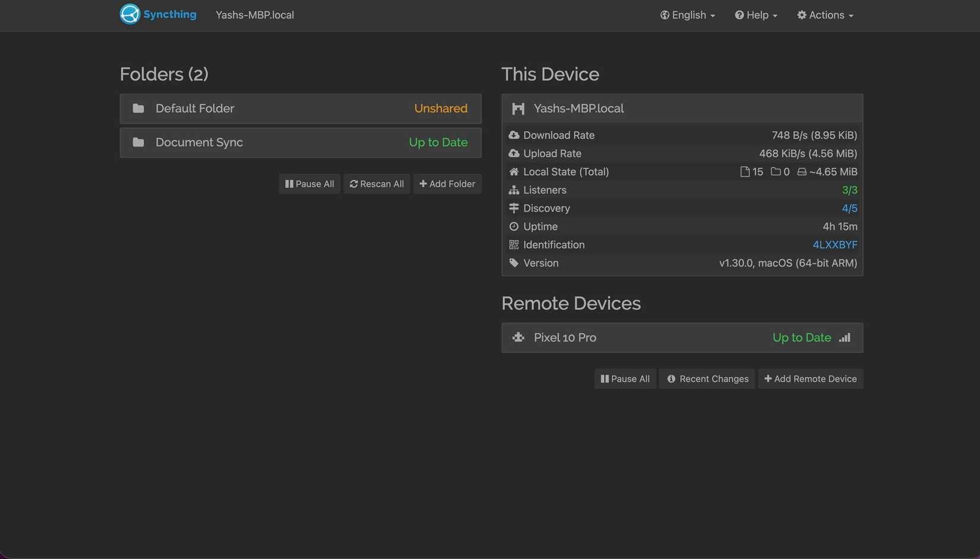Click the signpost icon next to Discovery
980x559 pixels.
(x=514, y=208)
